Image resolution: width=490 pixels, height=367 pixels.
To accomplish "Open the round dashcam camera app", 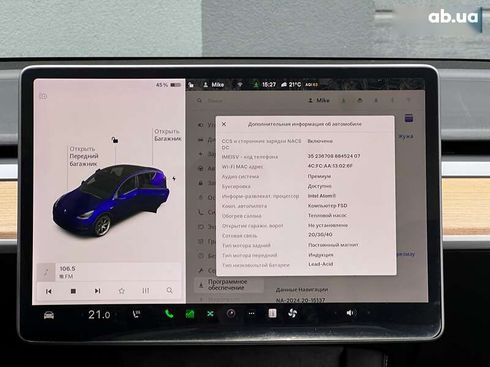I will tap(231, 313).
